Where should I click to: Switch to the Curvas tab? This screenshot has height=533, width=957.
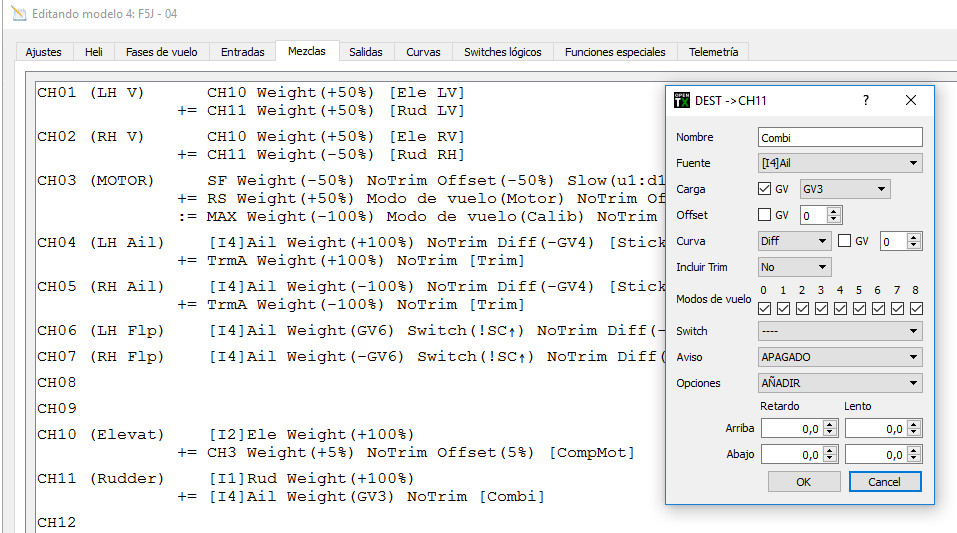coord(423,51)
